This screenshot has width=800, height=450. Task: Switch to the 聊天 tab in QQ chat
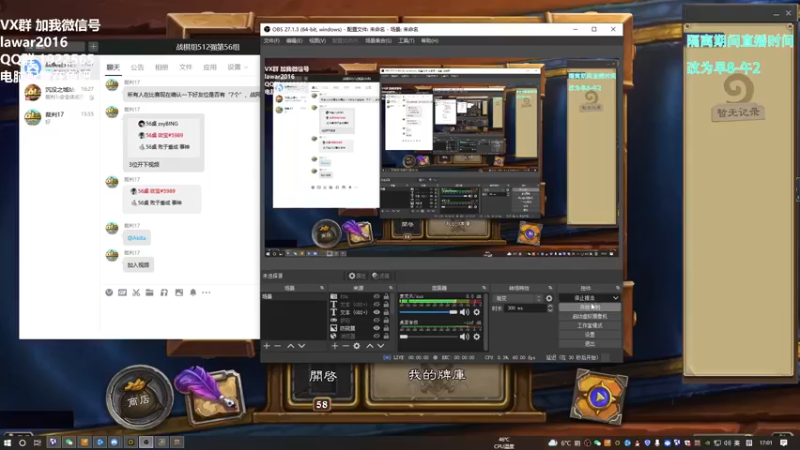tap(113, 67)
